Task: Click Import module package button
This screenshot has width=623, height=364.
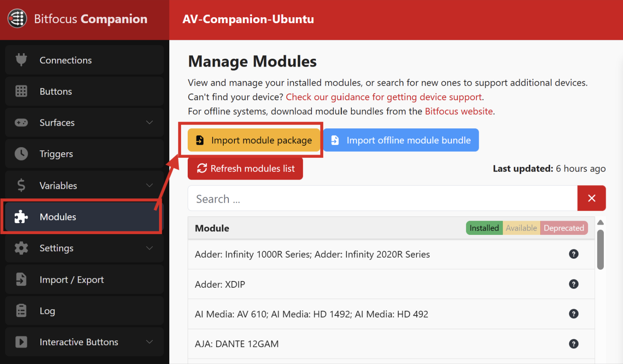Action: pos(254,140)
